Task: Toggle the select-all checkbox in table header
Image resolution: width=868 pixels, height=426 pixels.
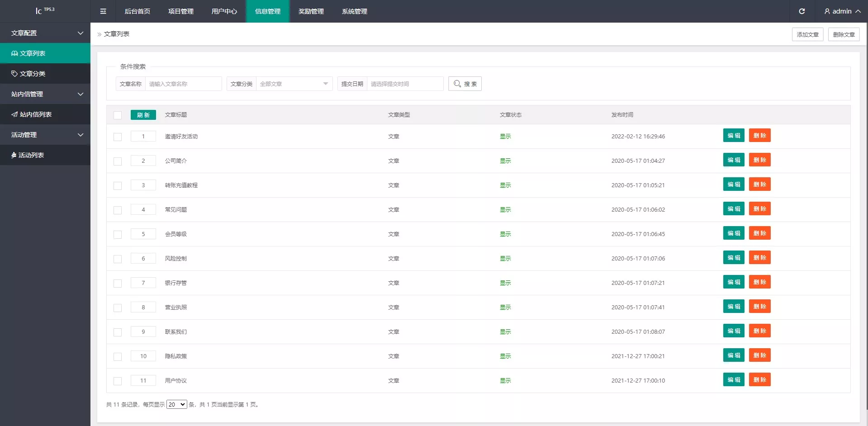Action: 118,115
